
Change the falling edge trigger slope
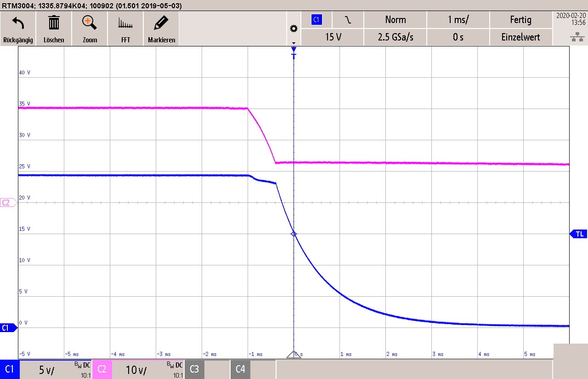[348, 20]
